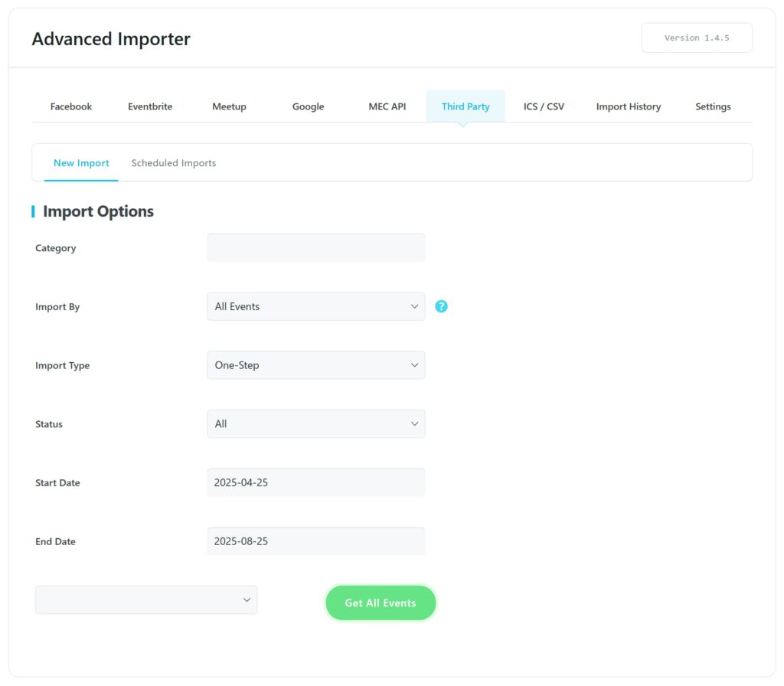Viewport: 784px width, 686px height.
Task: Click the End Date field
Action: 315,541
